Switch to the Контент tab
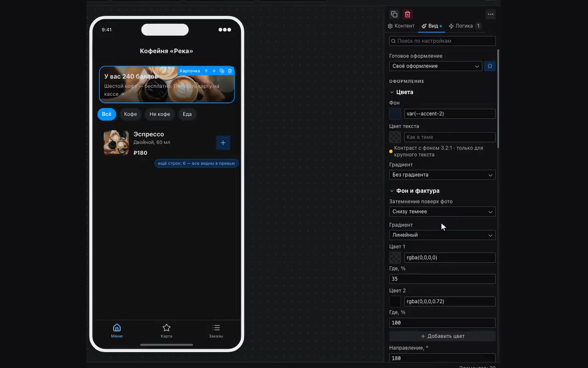This screenshot has width=588, height=368. pos(401,26)
